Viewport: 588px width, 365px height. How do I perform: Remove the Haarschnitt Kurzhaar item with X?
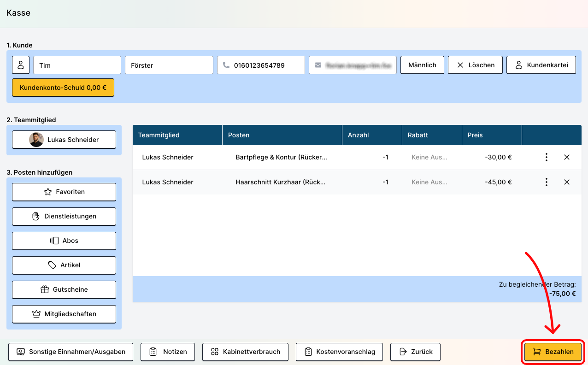pyautogui.click(x=567, y=182)
